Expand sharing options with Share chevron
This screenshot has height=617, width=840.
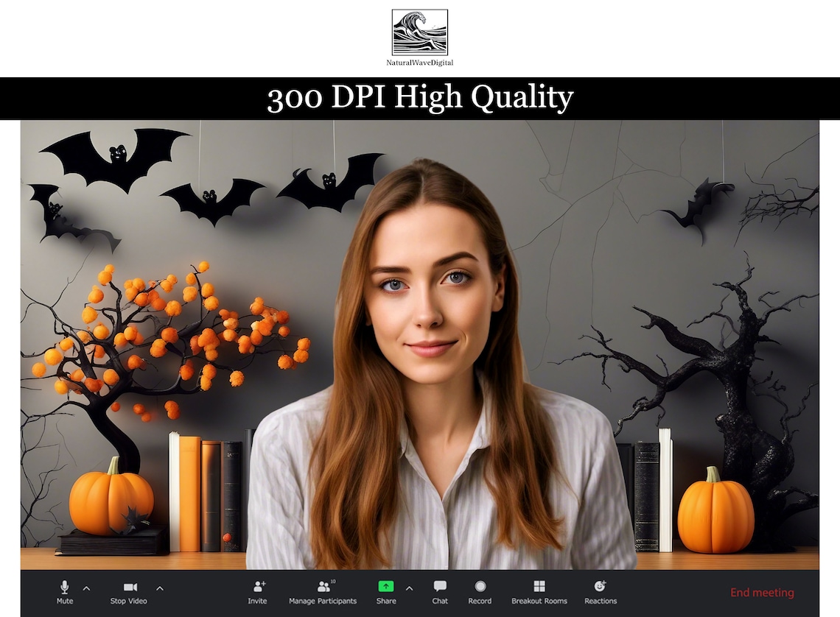[x=409, y=588]
